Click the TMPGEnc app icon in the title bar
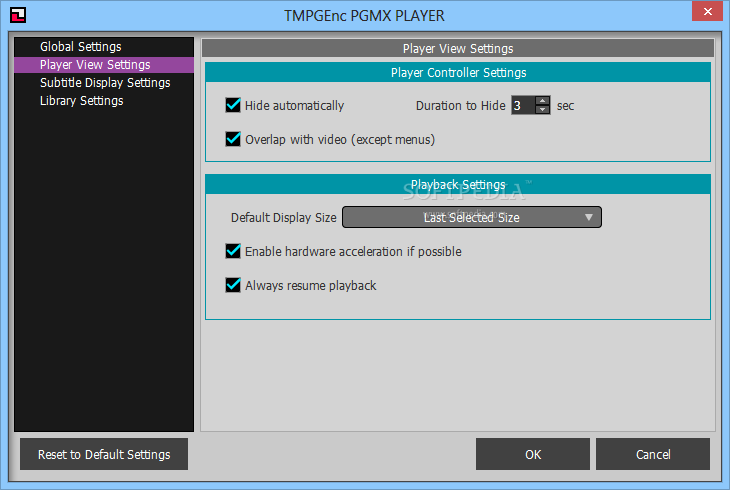Screen dimensions: 730x490 pyautogui.click(x=18, y=15)
